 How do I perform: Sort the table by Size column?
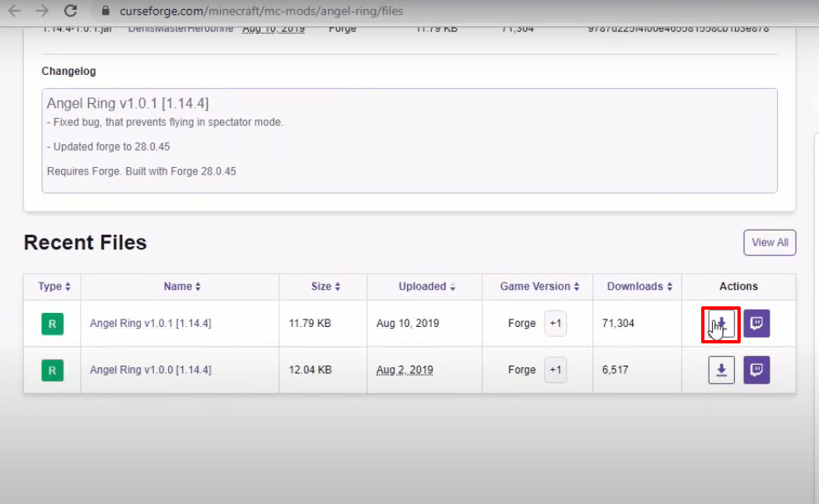[x=326, y=287]
